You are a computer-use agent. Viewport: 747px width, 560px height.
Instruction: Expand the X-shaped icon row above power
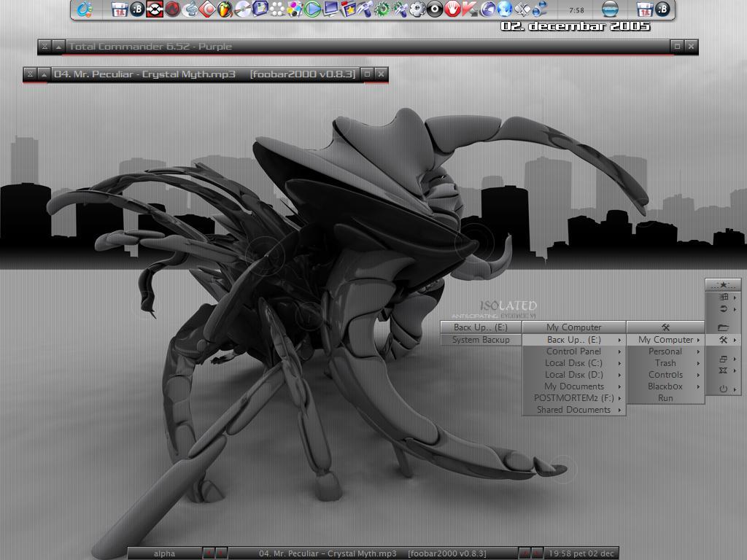click(x=723, y=370)
